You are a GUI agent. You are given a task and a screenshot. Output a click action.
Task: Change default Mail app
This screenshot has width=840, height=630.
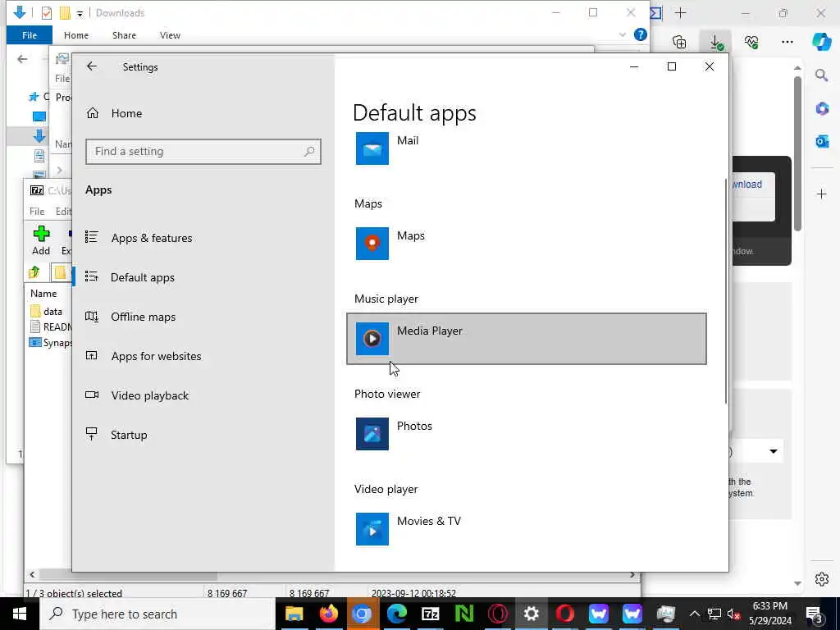pos(526,148)
